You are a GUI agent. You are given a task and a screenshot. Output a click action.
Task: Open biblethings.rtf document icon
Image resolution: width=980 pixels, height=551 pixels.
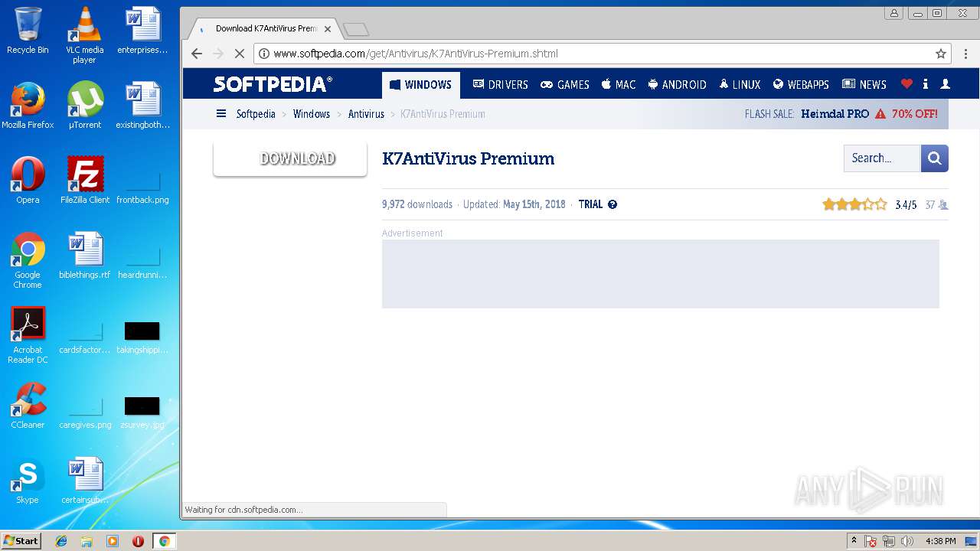pos(84,256)
